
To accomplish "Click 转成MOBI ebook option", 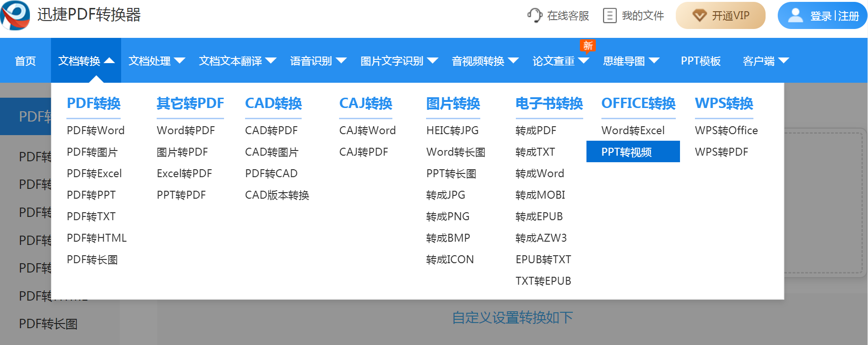I will pos(540,195).
